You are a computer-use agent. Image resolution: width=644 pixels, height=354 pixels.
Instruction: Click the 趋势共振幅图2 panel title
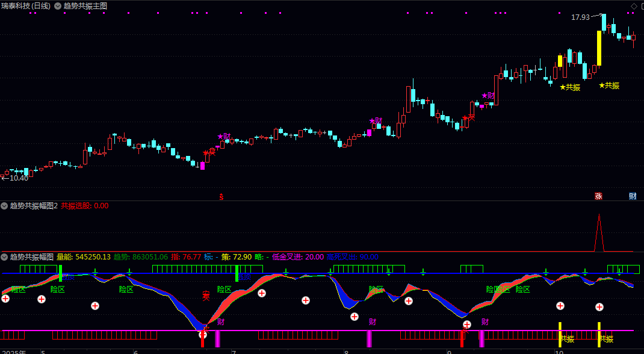pyautogui.click(x=34, y=206)
